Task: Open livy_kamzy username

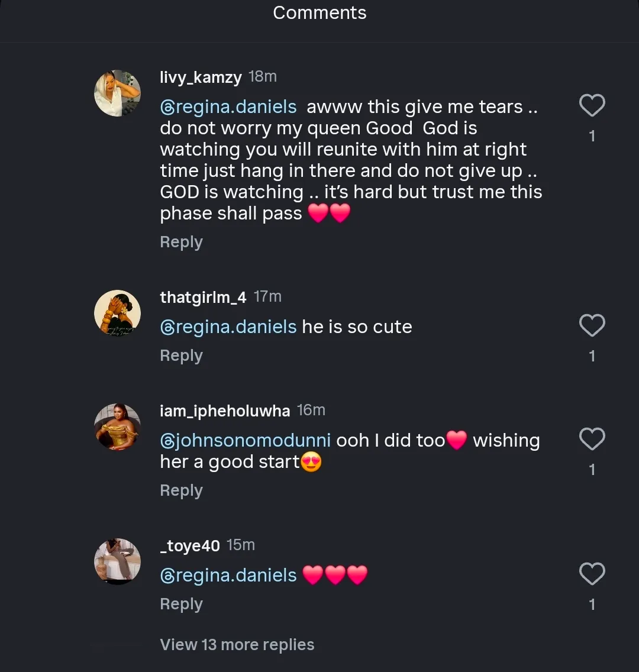Action: tap(201, 77)
